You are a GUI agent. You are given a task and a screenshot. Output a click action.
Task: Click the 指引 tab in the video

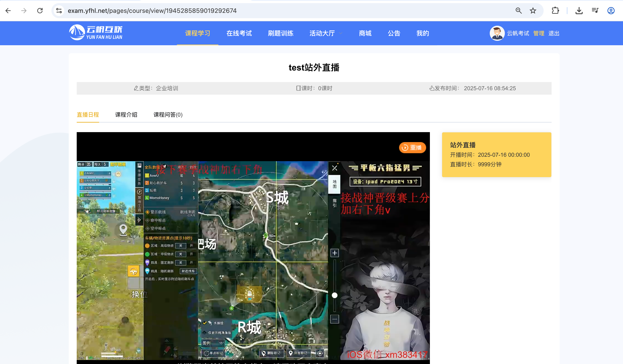[x=335, y=203]
